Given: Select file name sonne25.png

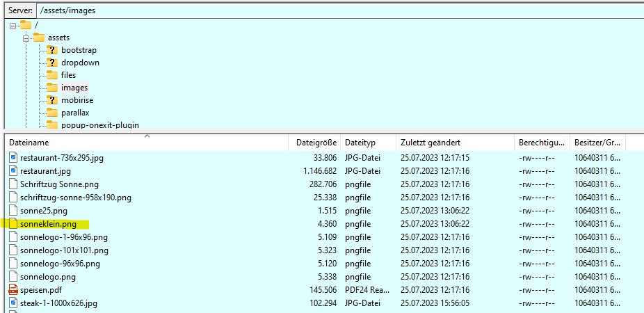Looking at the screenshot, I should click(44, 211).
